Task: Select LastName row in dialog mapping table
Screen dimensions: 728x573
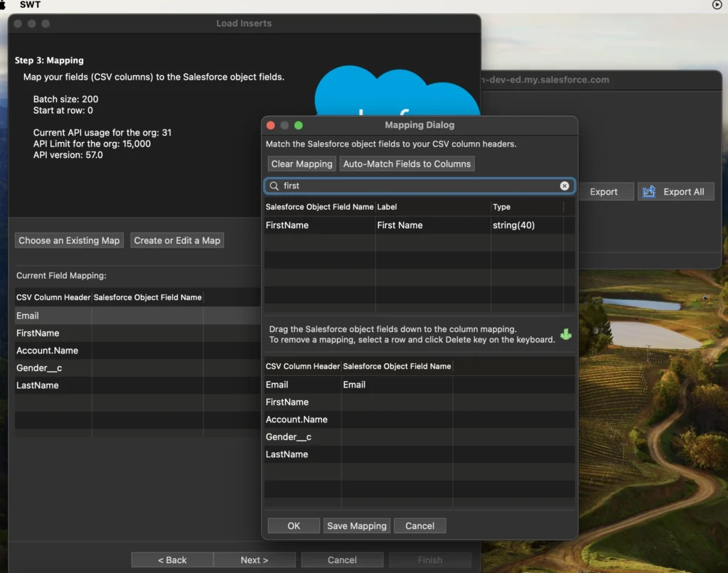Action: tap(419, 454)
